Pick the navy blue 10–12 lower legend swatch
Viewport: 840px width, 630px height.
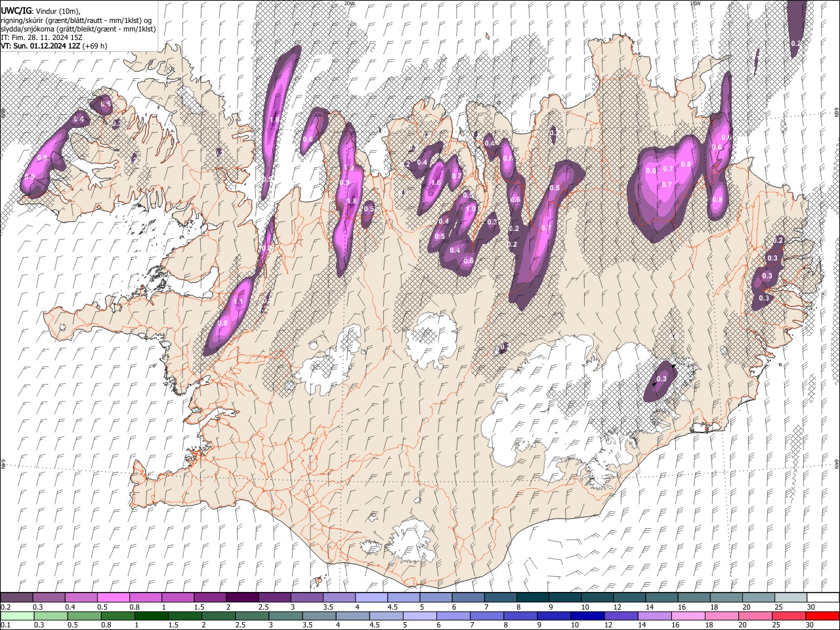point(587,616)
